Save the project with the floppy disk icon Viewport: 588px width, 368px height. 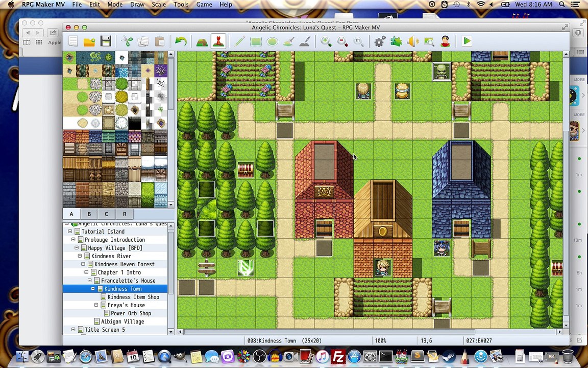[x=106, y=41]
